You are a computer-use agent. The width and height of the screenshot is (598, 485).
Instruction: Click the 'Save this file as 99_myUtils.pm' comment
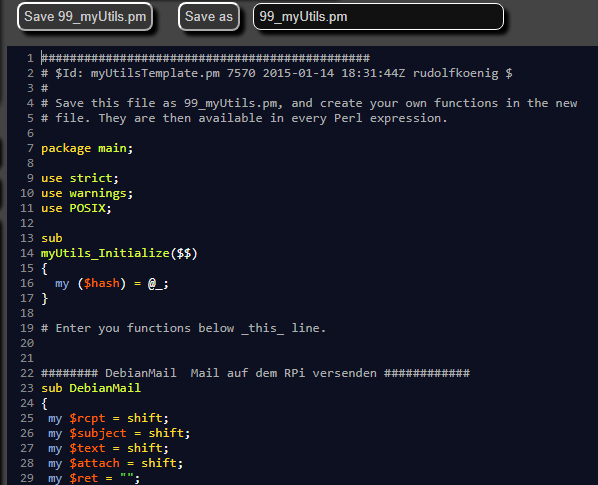click(x=309, y=103)
